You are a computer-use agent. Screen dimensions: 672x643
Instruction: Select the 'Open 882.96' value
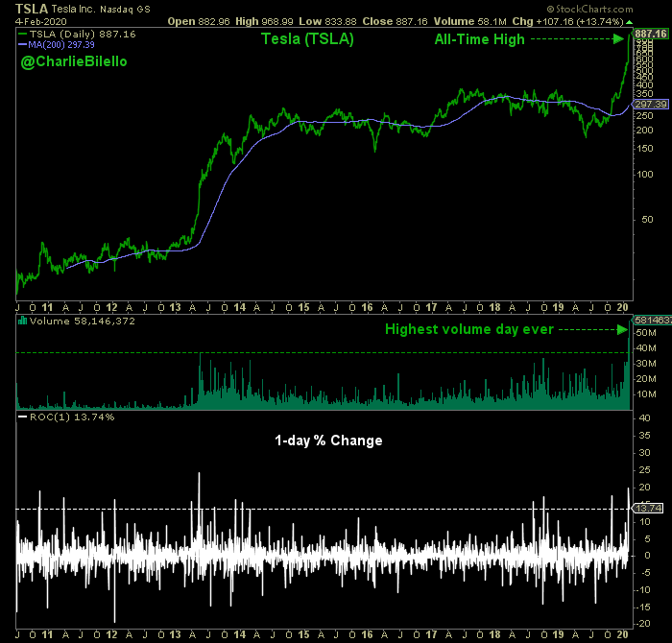tap(199, 21)
